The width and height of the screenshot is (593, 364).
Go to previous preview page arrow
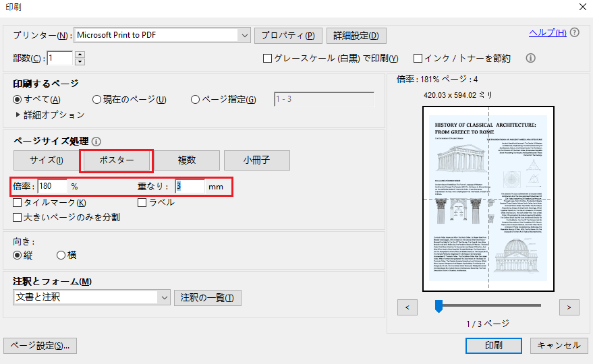407,307
